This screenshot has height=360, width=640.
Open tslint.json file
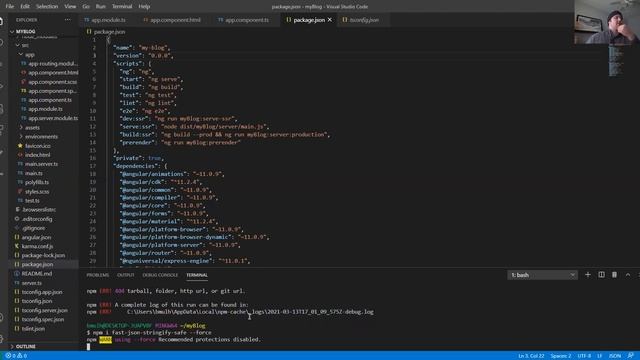[33, 329]
